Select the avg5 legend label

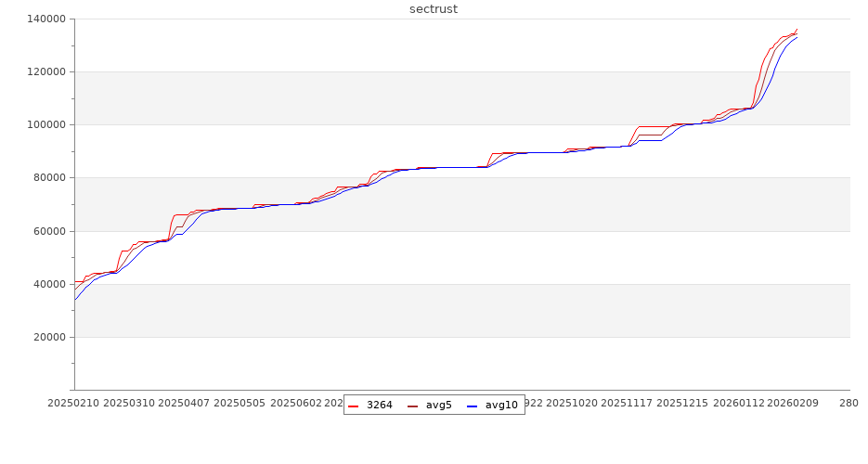click(x=438, y=406)
